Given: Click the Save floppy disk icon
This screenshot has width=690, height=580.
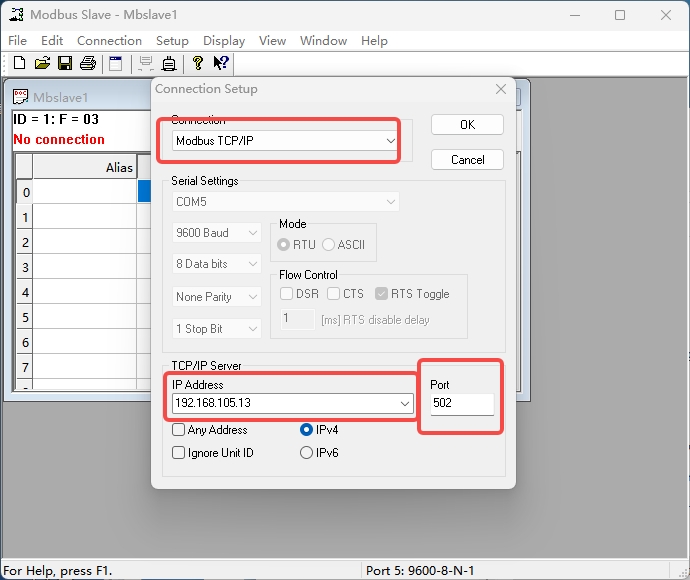Looking at the screenshot, I should [x=65, y=64].
